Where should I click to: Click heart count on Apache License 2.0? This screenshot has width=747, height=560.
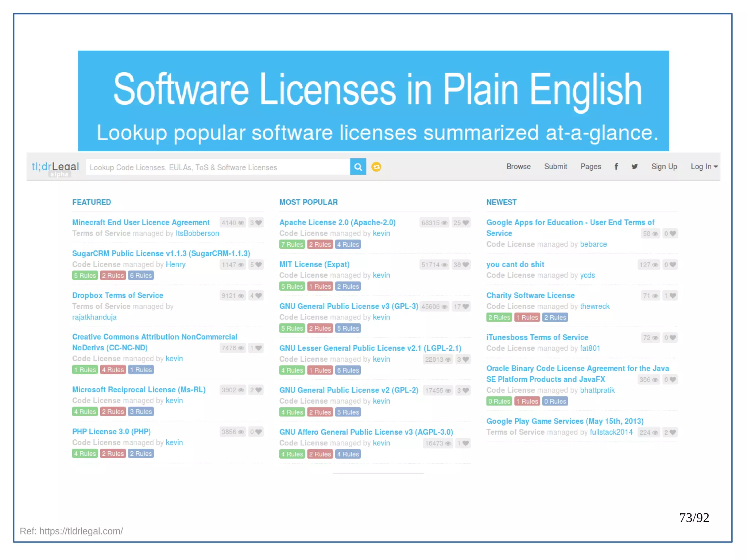tap(461, 223)
